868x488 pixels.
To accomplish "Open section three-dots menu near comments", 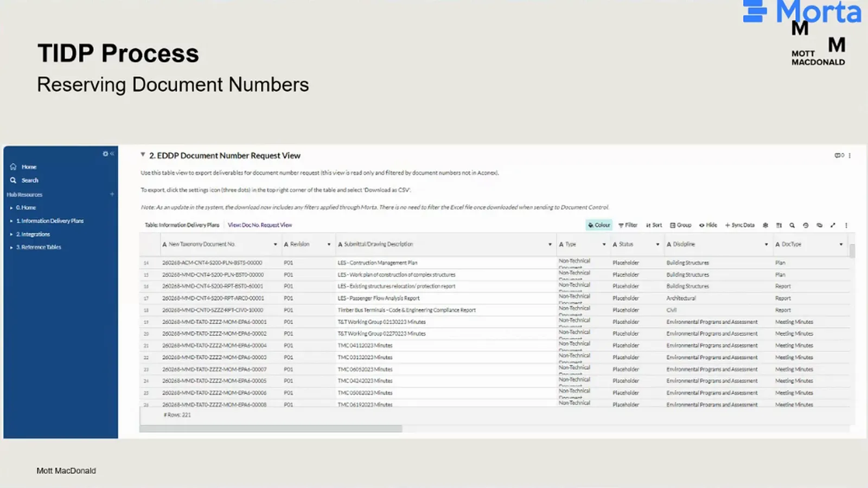I will coord(850,156).
